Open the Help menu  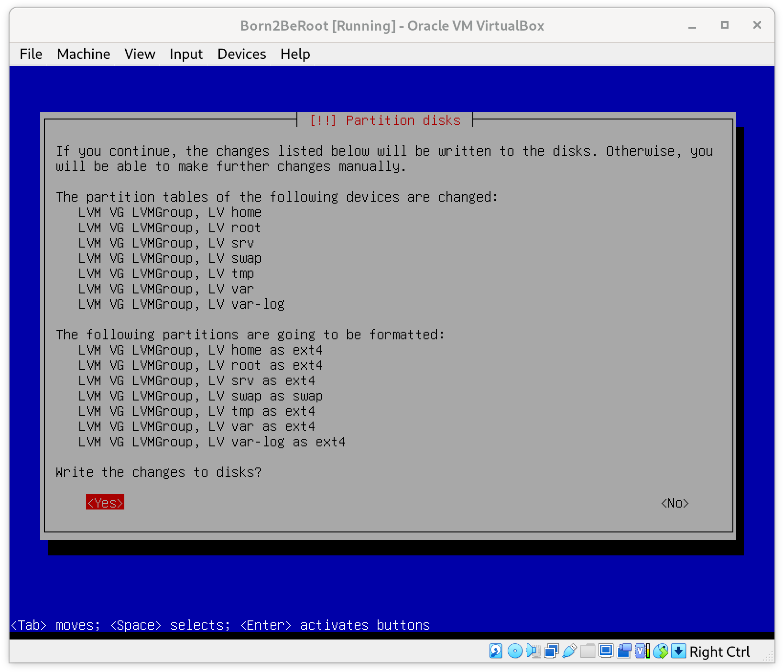tap(295, 54)
